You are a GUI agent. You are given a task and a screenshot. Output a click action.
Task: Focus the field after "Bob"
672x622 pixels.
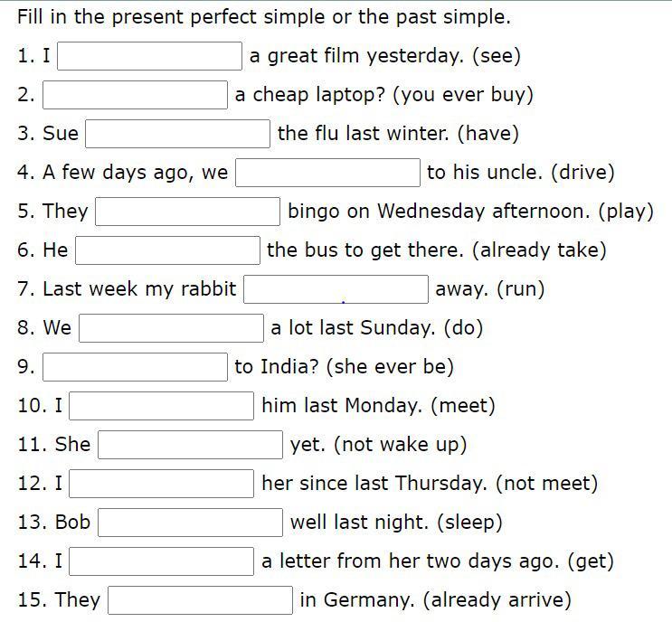click(191, 523)
